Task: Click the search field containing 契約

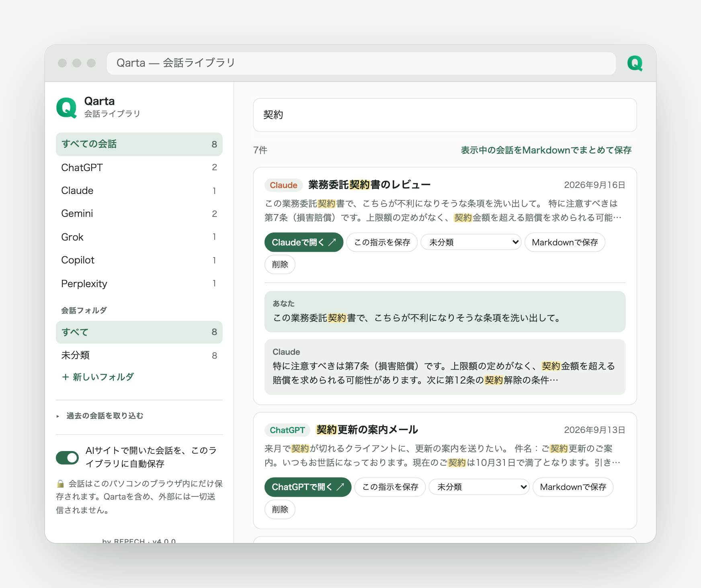Action: [x=445, y=115]
